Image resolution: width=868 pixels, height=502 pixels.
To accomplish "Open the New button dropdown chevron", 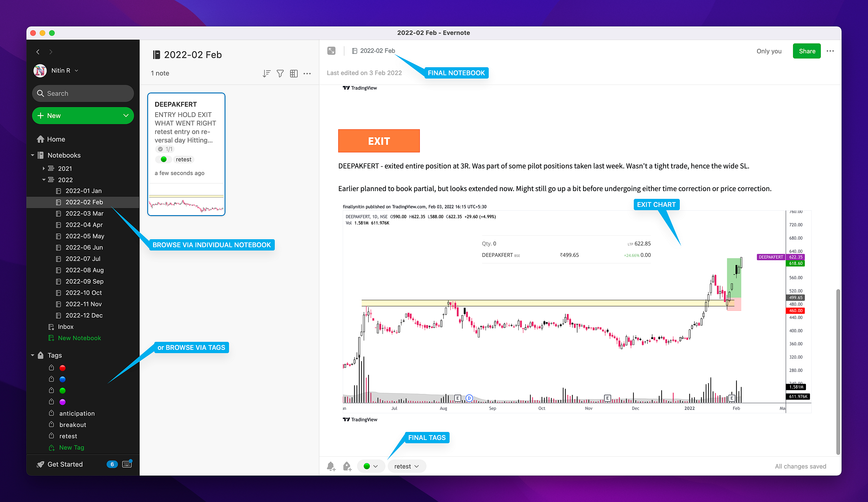I will pyautogui.click(x=126, y=115).
